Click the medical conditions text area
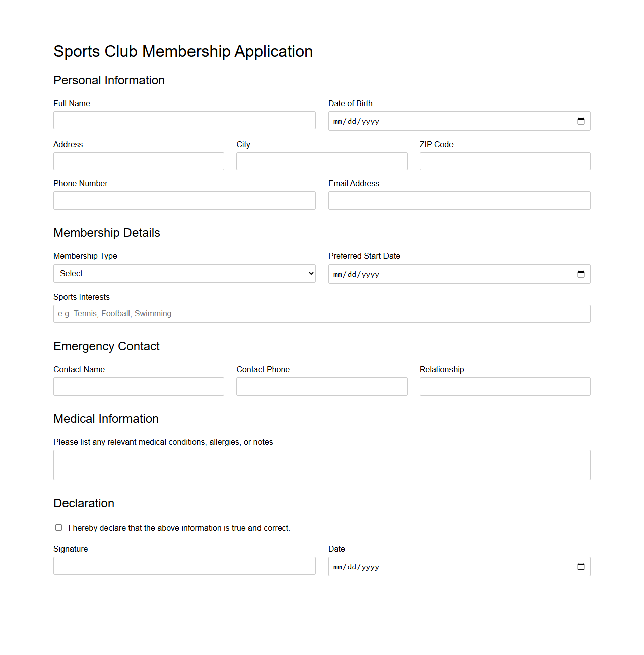Viewport: 644px width, 655px height. click(x=321, y=464)
